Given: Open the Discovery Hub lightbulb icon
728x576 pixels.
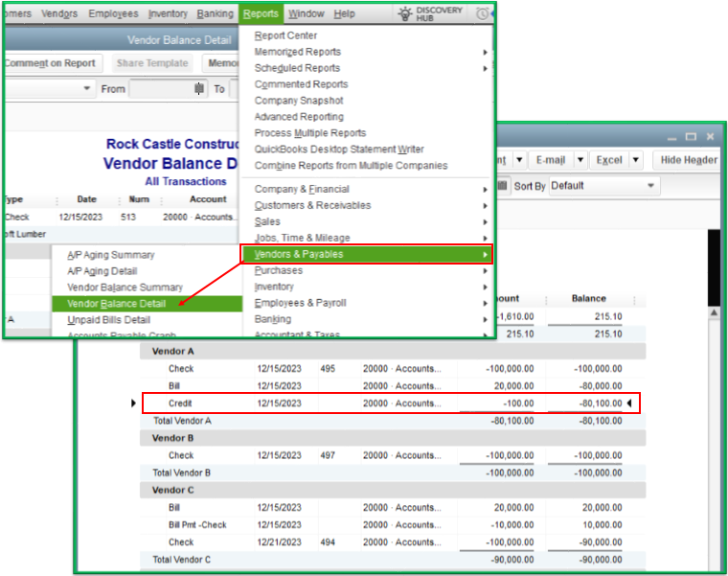Looking at the screenshot, I should point(405,14).
